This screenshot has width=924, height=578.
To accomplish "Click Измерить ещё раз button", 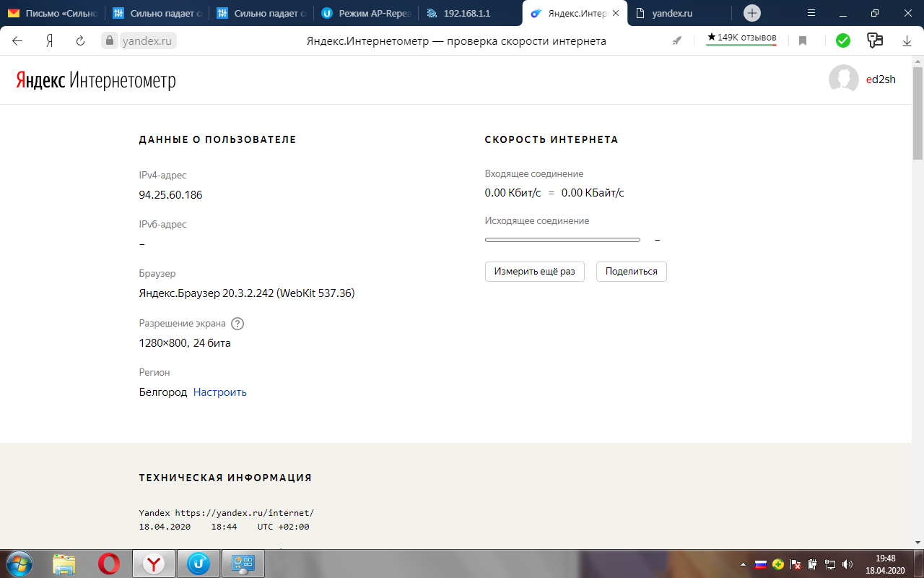I will click(535, 272).
